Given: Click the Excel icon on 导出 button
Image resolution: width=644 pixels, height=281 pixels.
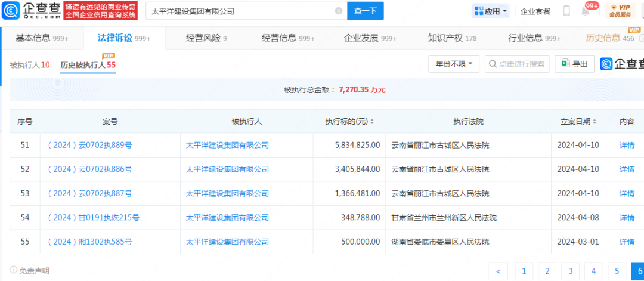Looking at the screenshot, I should click(566, 64).
